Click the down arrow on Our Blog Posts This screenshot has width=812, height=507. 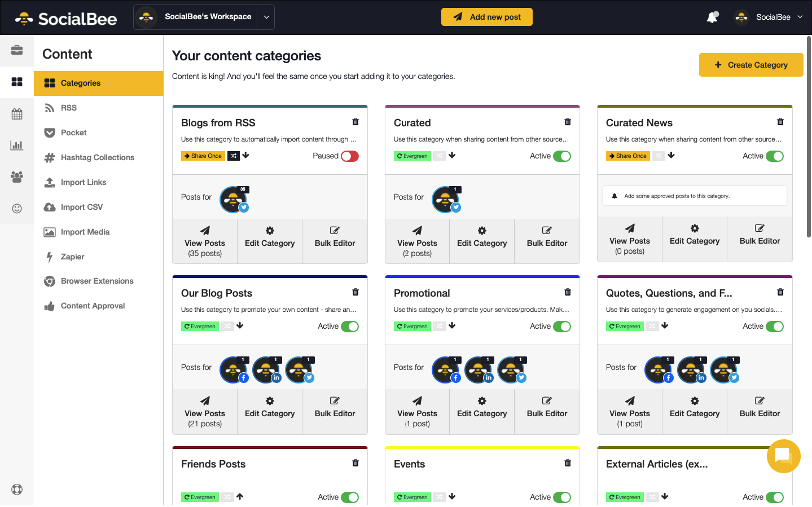(x=240, y=326)
